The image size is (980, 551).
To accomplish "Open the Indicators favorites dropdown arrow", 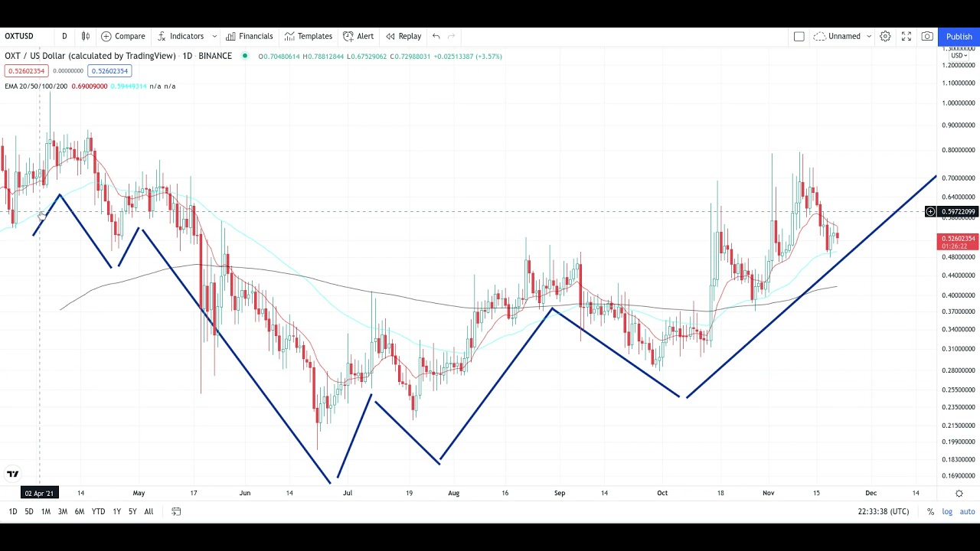I will tap(214, 36).
